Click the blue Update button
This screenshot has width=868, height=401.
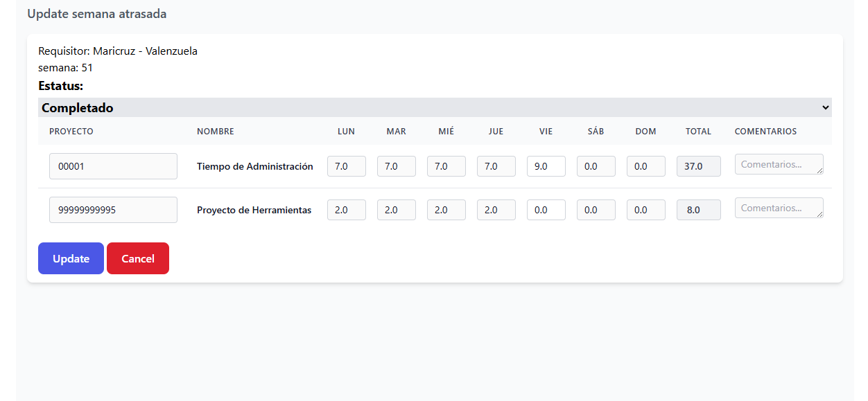coord(71,258)
